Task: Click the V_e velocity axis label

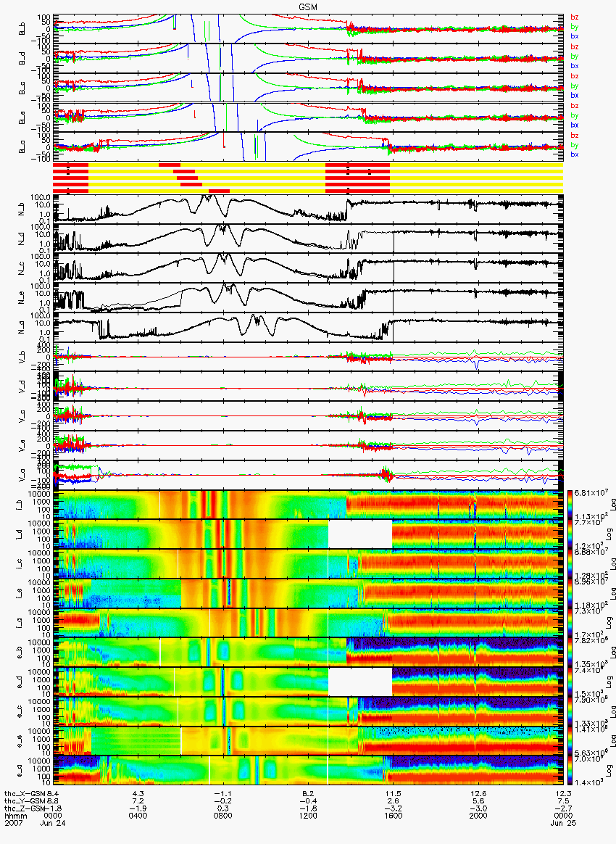Action: [22, 445]
